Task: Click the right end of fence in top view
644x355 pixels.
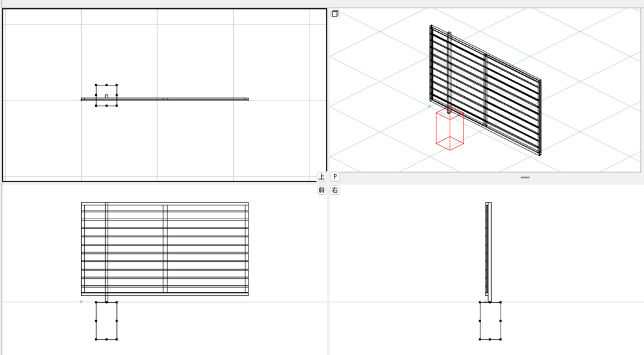Action: (247, 99)
